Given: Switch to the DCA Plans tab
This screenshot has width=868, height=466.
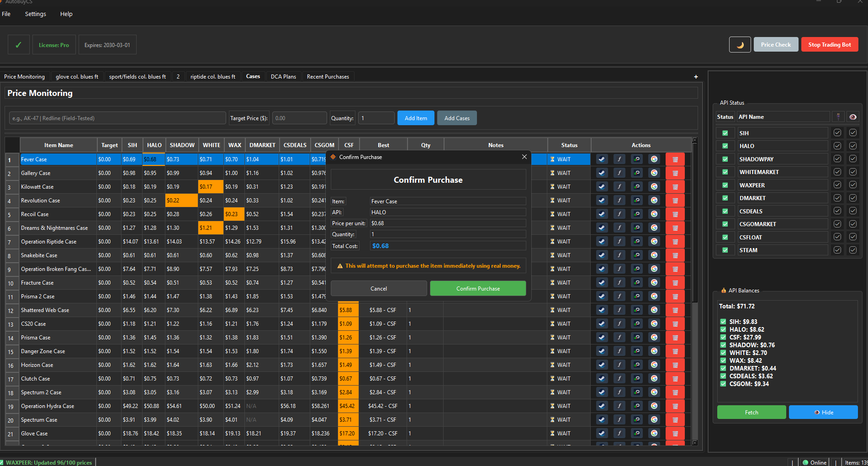Looking at the screenshot, I should click(x=283, y=76).
